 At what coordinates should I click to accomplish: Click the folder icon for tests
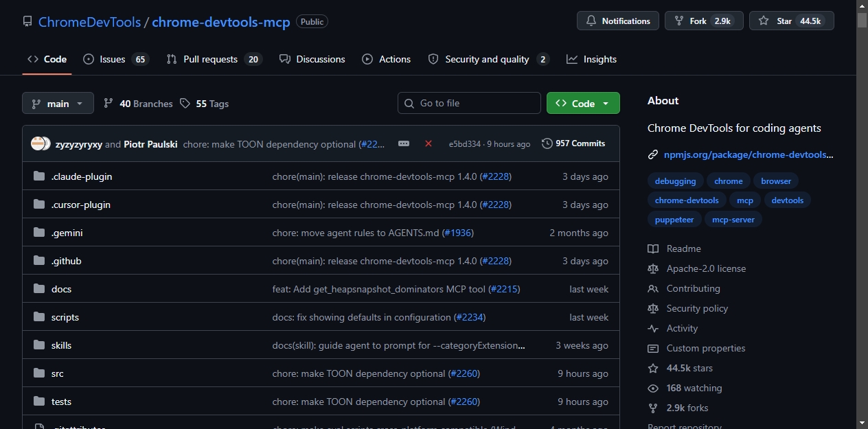tap(39, 402)
